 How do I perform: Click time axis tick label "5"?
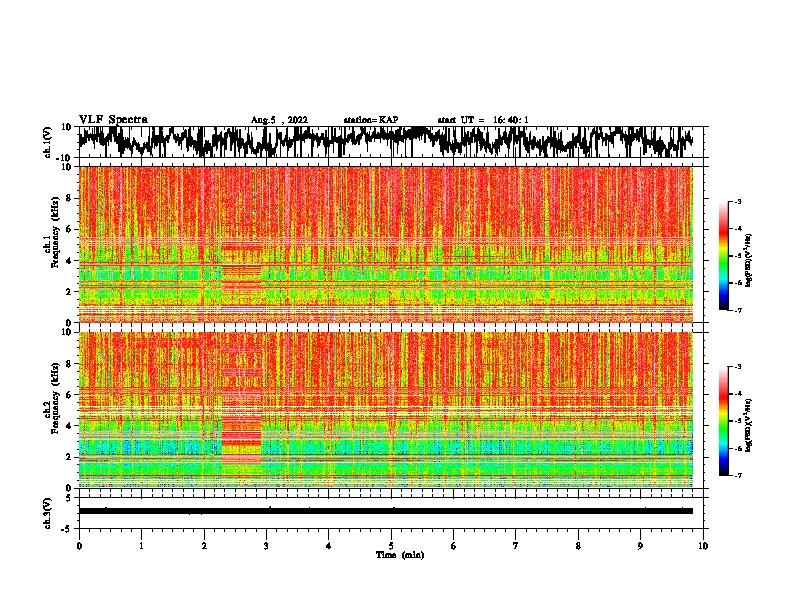click(391, 546)
